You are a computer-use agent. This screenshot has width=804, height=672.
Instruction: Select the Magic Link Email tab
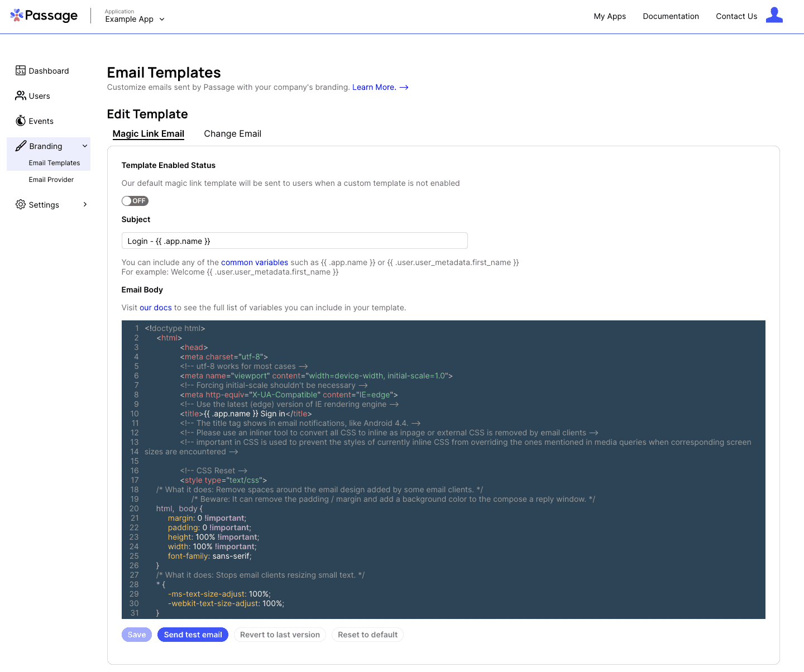148,133
